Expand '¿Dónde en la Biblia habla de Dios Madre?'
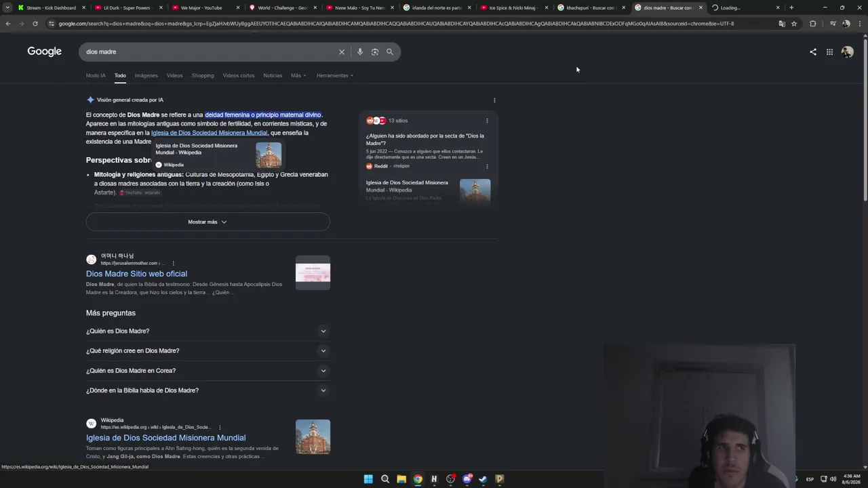The height and width of the screenshot is (488, 868). click(208, 390)
